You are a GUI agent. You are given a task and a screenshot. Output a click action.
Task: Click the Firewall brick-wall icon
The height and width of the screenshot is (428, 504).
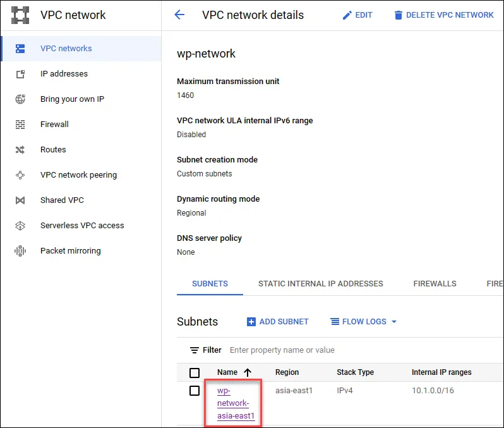coord(20,125)
